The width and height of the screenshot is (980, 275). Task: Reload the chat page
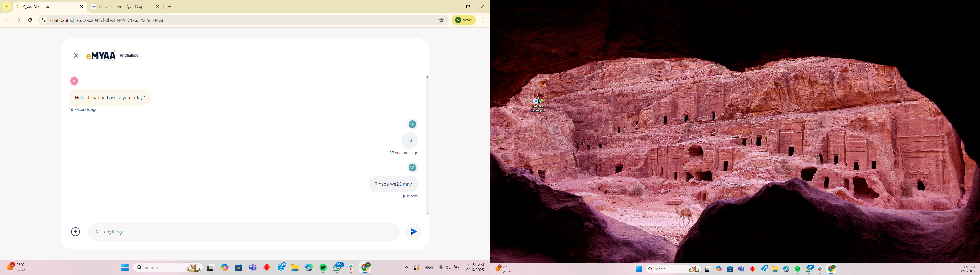point(30,20)
